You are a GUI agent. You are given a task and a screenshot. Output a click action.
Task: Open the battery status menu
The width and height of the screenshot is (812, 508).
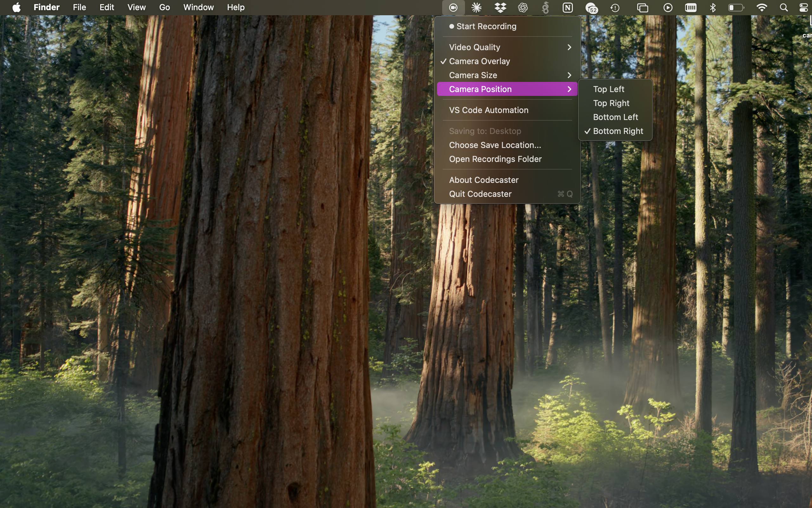pos(736,7)
